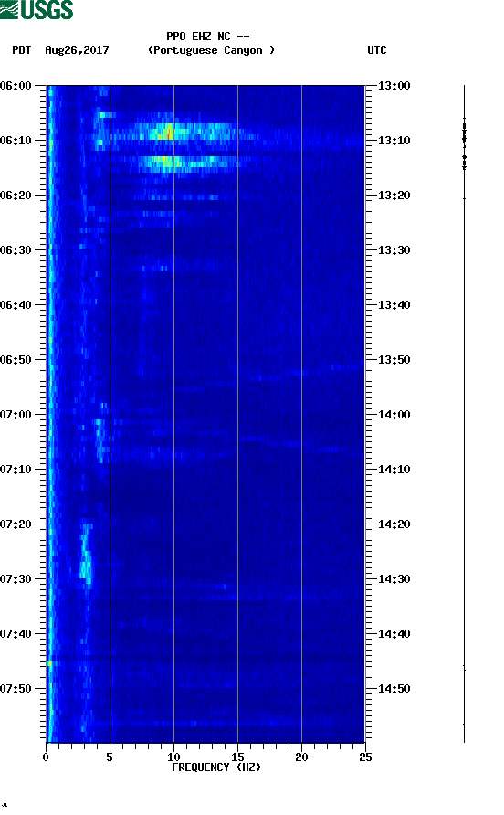Click the FREQUENCY (HZ) axis title
This screenshot has width=504, height=815.
click(x=216, y=767)
